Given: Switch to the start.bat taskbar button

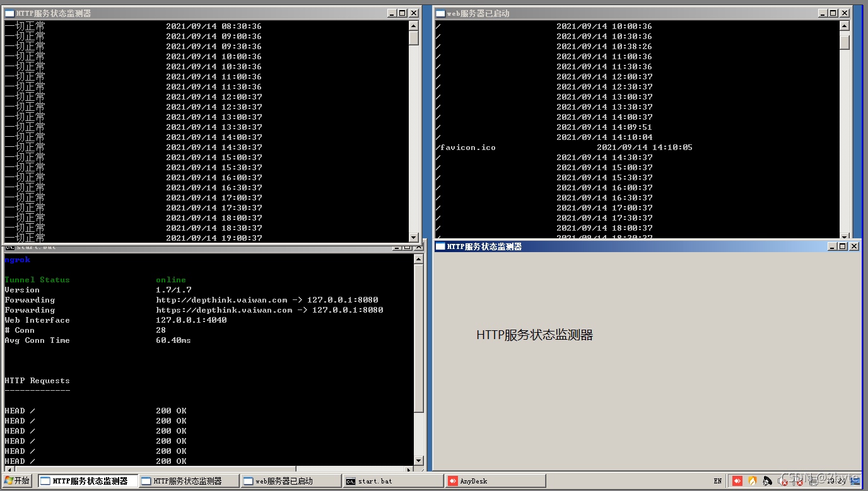Looking at the screenshot, I should [393, 481].
